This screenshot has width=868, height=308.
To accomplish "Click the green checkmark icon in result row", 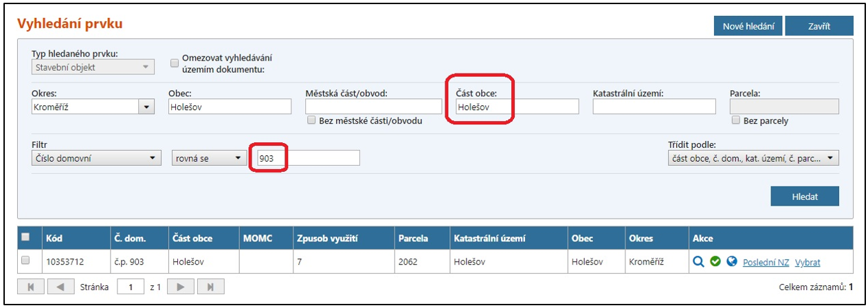I will tap(715, 262).
